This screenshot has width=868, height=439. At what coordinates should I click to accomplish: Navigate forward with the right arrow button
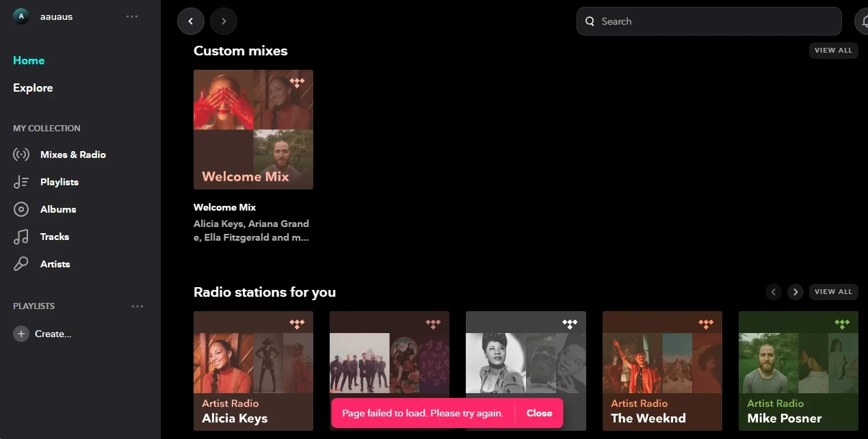224,21
